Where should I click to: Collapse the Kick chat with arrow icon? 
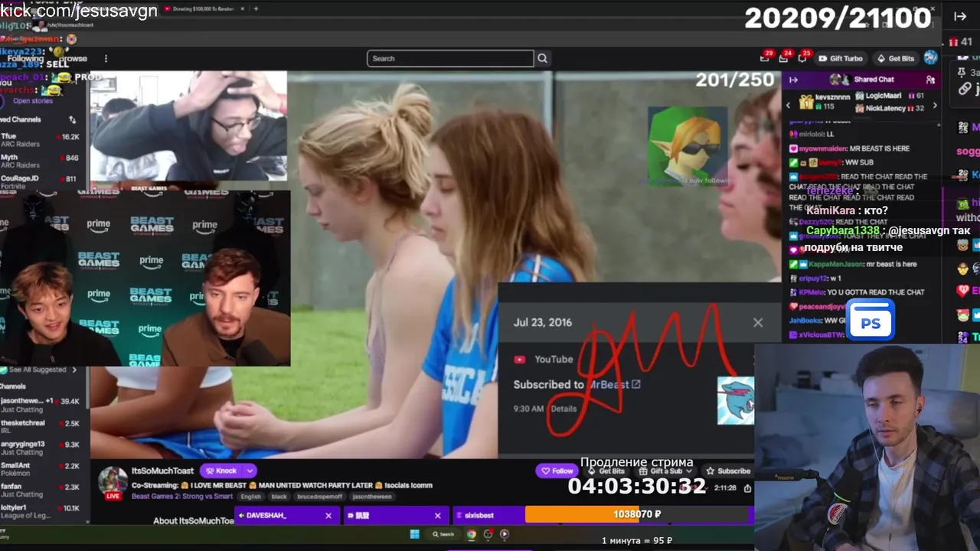960,16
